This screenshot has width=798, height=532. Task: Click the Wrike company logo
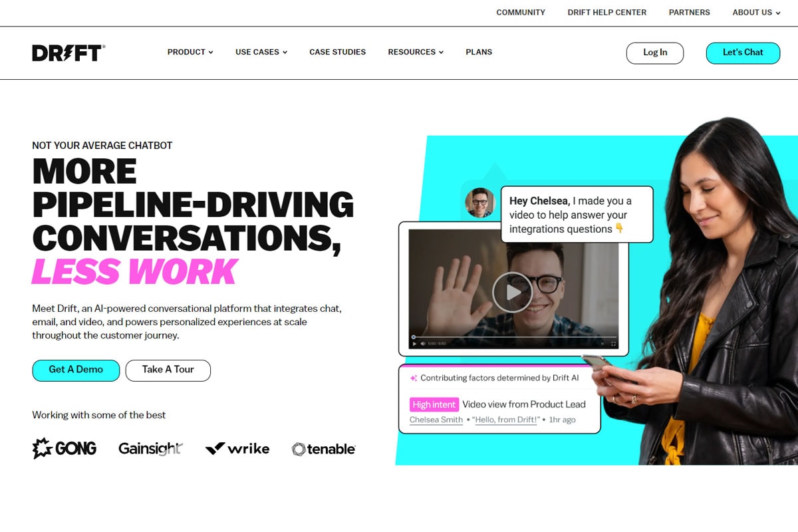(x=237, y=449)
